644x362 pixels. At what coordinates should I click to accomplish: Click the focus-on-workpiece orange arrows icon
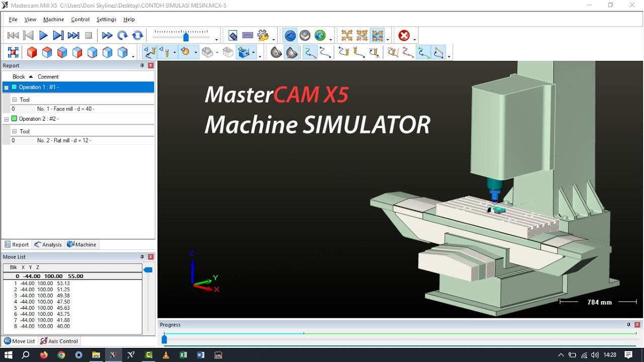pos(362,35)
